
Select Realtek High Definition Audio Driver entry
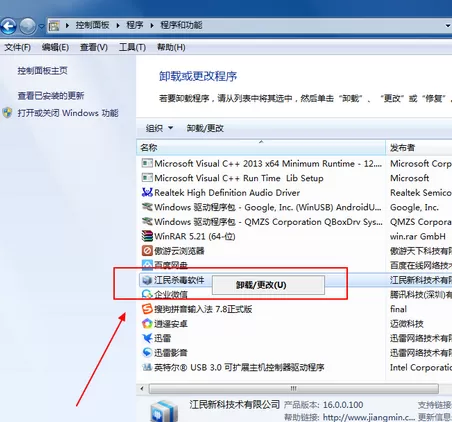click(227, 193)
